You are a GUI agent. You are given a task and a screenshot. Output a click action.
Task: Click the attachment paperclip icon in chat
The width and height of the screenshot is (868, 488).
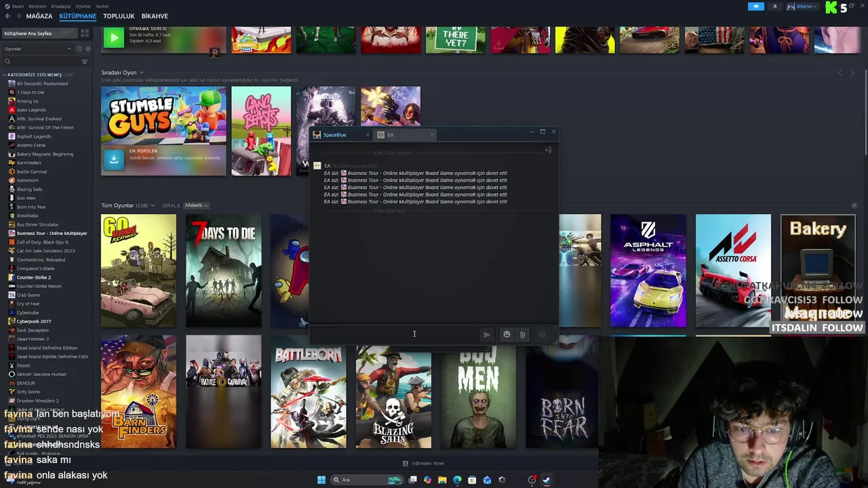pos(522,334)
